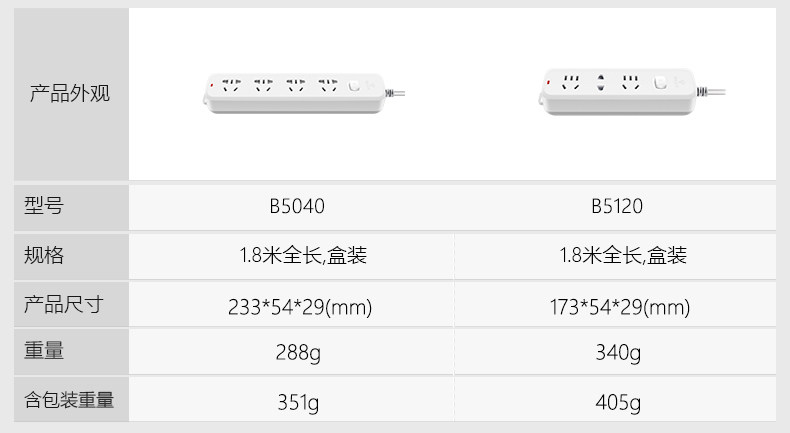Click the red indicator light on B5040 strip
The image size is (790, 433).
point(211,82)
